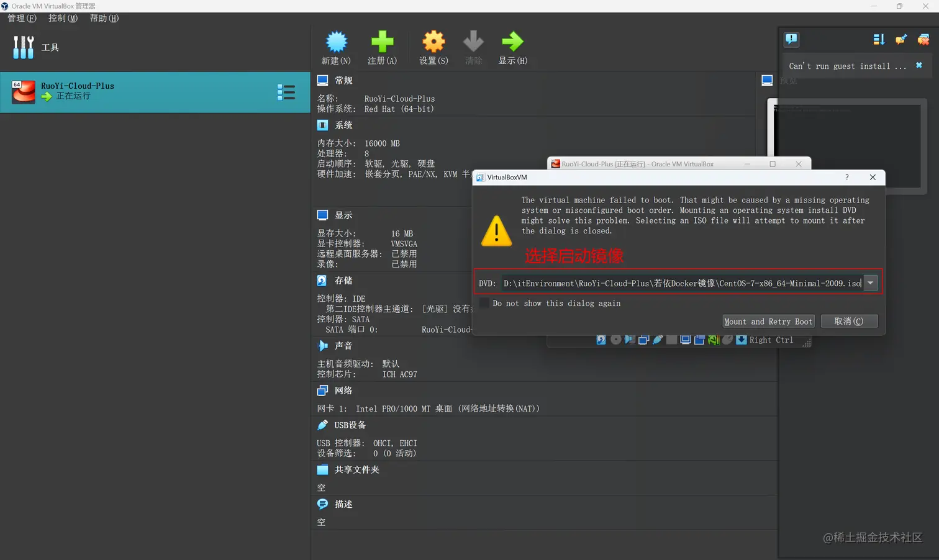Click the 'VMSVGA' graphics controller value

[x=404, y=244]
